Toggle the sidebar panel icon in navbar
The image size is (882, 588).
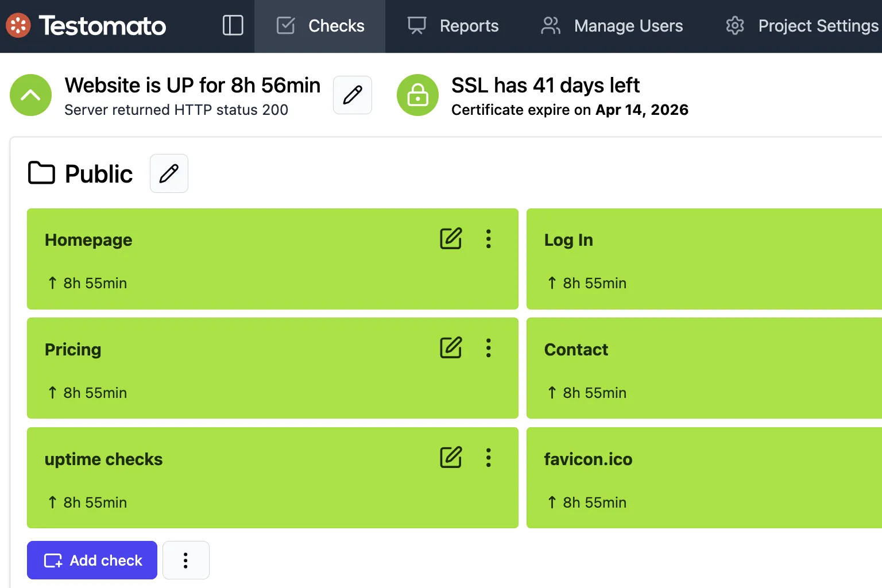(x=233, y=25)
